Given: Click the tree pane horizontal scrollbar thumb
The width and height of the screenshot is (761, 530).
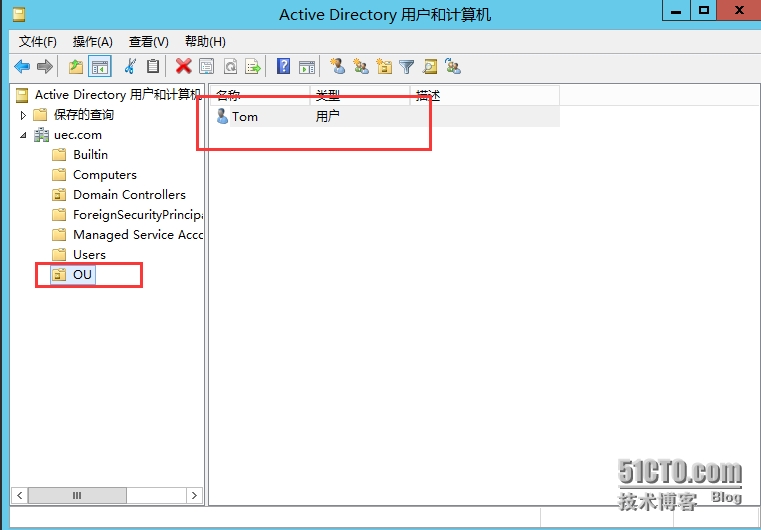Looking at the screenshot, I should (x=77, y=496).
